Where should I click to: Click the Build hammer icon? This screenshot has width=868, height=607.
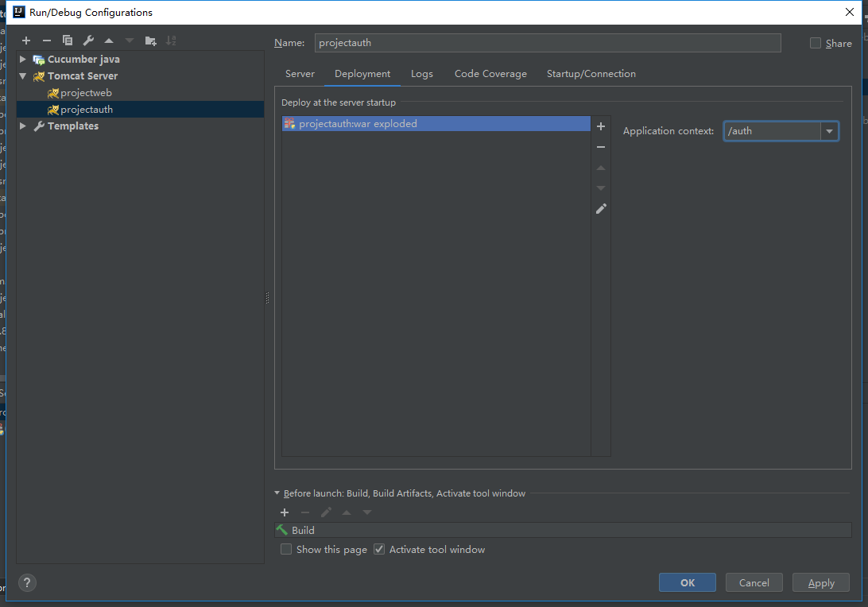[282, 530]
